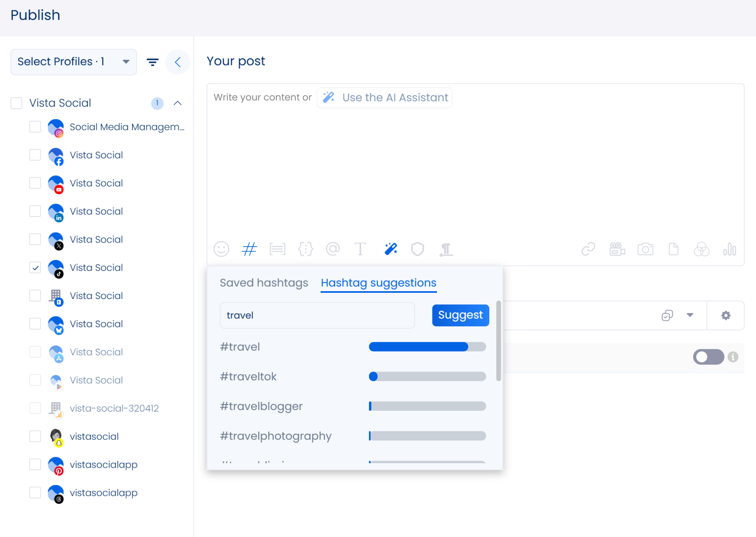The image size is (756, 537).
Task: Select the Hashtag suggestions tab
Action: tap(378, 283)
